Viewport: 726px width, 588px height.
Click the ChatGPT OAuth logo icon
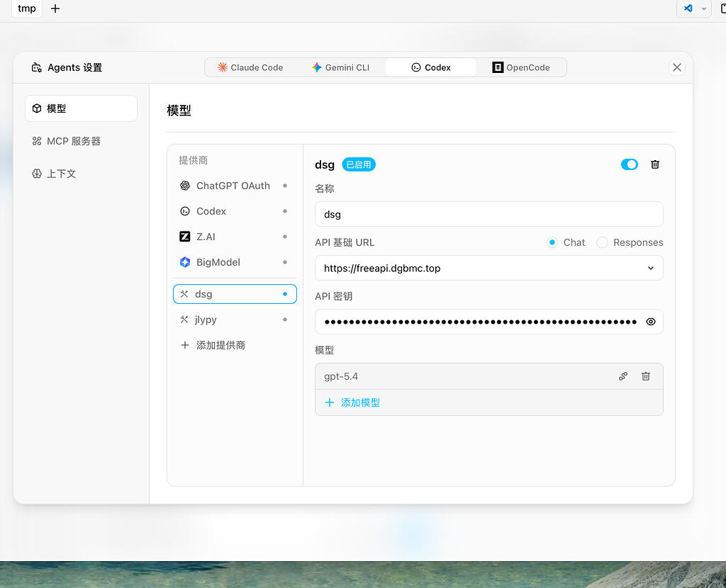pos(185,186)
